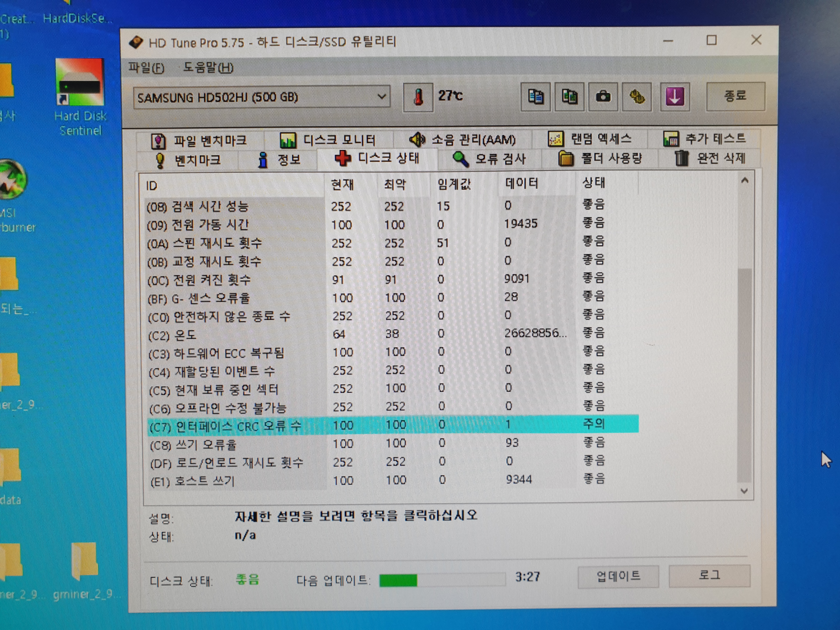
Task: Click the scroll up arrow of the list
Action: 745,181
